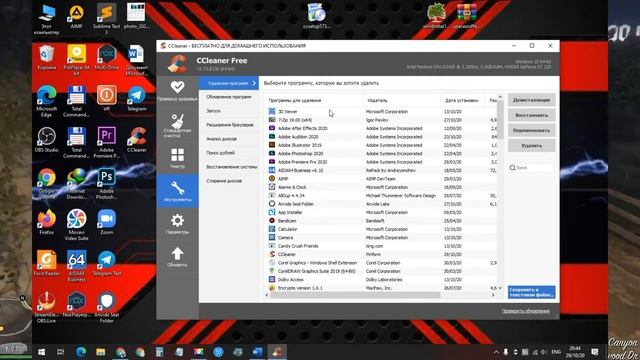Screen dimensions: 640x360
Task: Open Telegram desktop shortcut
Action: 137,98
